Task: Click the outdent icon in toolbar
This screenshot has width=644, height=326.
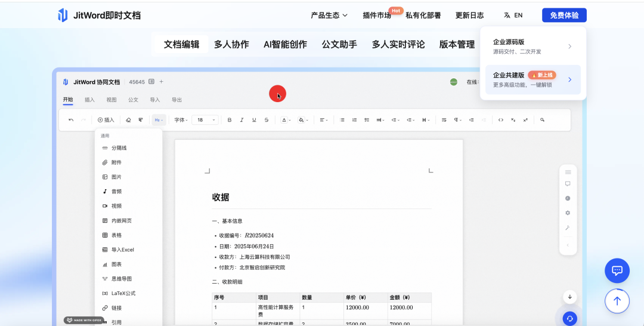Action: (x=471, y=120)
